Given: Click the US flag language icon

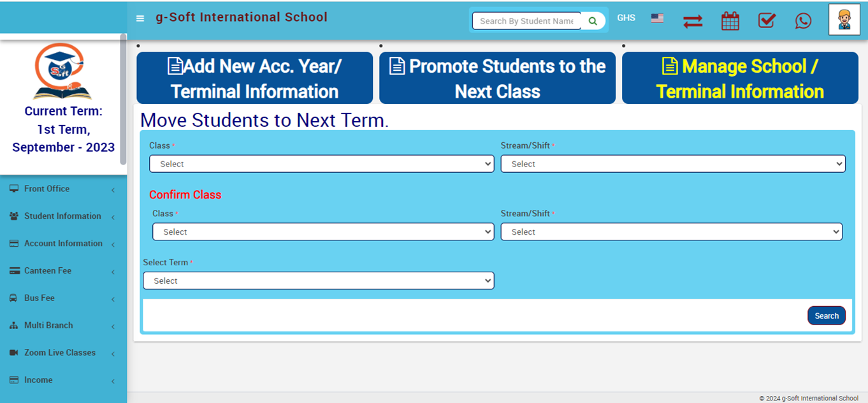Looking at the screenshot, I should 657,18.
